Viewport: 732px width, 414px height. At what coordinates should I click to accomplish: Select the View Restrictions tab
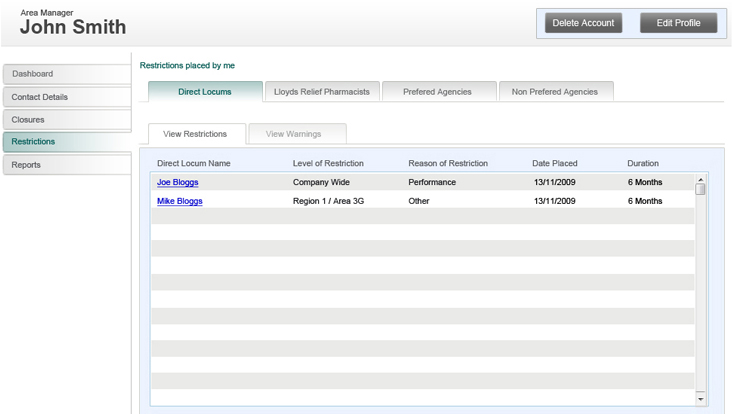coord(197,134)
